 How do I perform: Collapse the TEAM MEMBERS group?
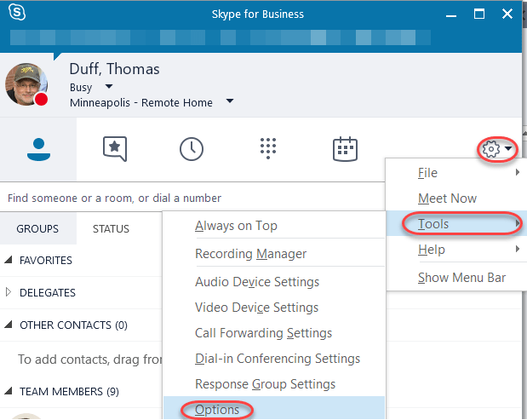(x=9, y=391)
